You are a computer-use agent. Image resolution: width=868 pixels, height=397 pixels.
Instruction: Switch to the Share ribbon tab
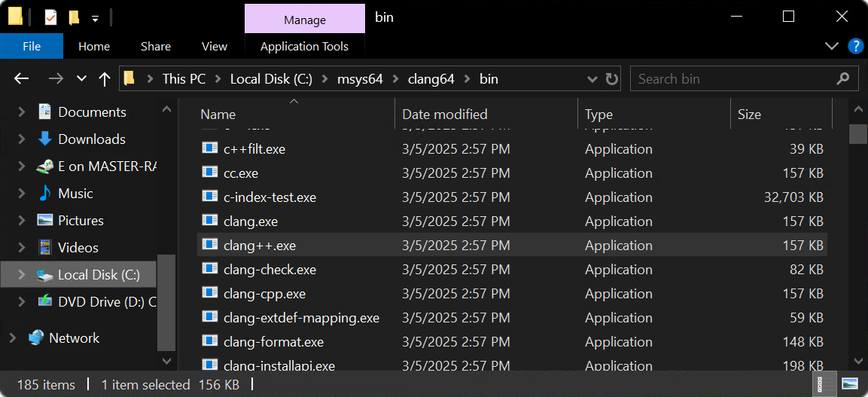click(x=156, y=47)
